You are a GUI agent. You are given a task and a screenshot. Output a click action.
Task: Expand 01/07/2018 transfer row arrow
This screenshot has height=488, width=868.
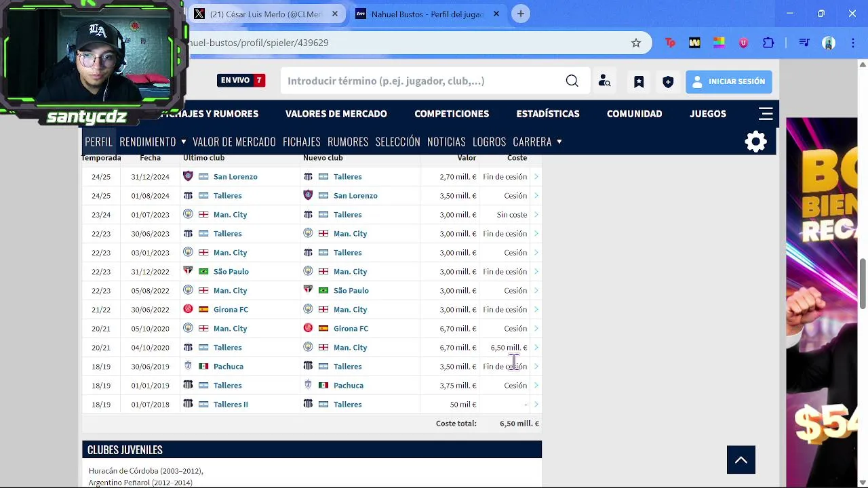tap(536, 404)
